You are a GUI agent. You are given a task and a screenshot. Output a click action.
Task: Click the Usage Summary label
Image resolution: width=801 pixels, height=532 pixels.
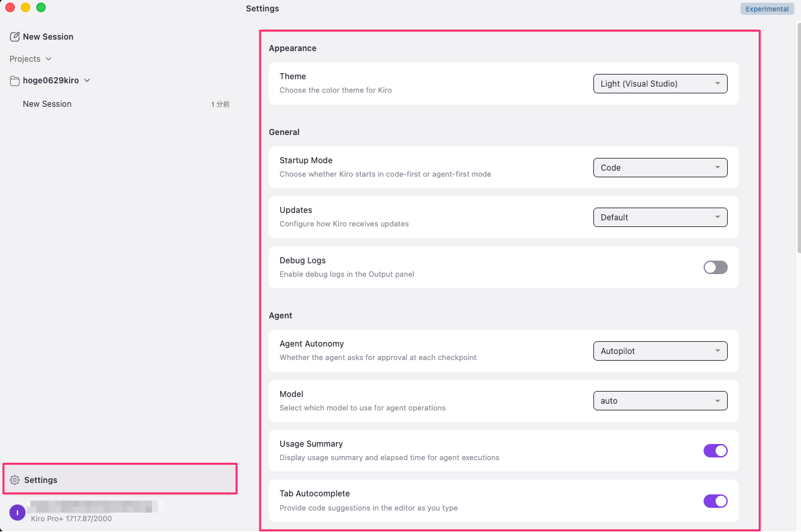click(x=311, y=444)
